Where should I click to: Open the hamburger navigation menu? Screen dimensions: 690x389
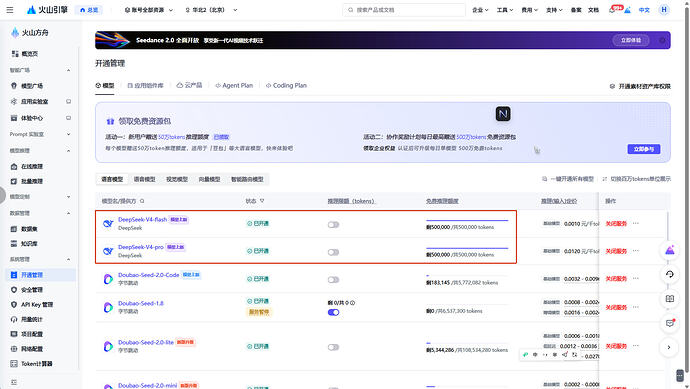click(x=10, y=10)
